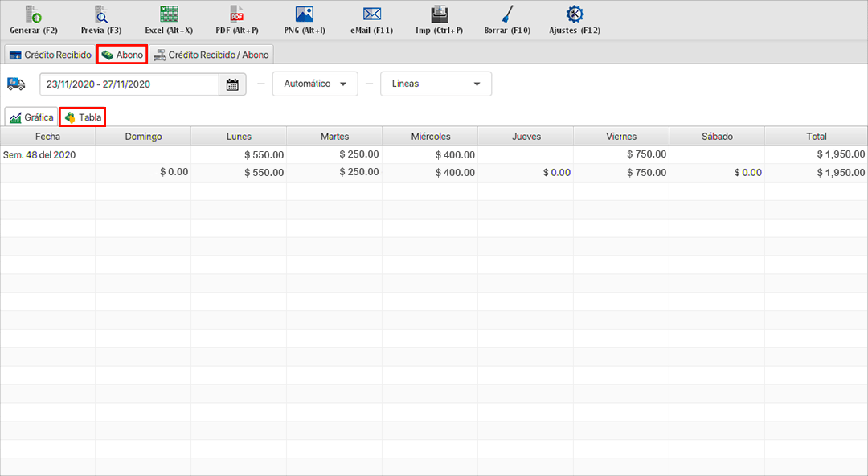Image resolution: width=868 pixels, height=476 pixels.
Task: Clear data with Borrar broom icon
Action: [507, 14]
